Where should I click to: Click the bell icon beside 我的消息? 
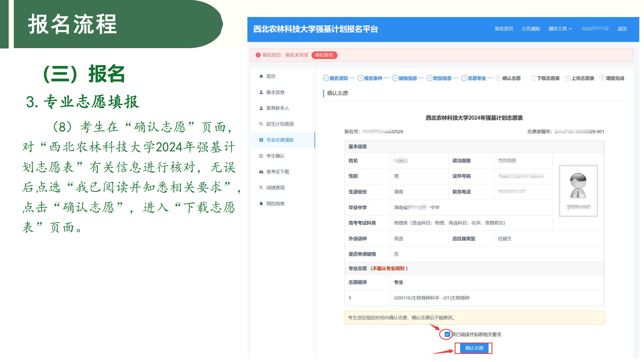[261, 203]
